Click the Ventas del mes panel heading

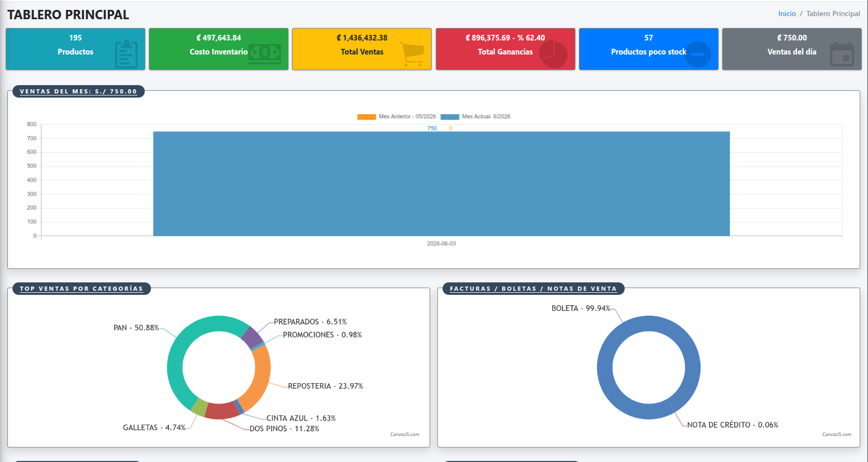pos(78,91)
